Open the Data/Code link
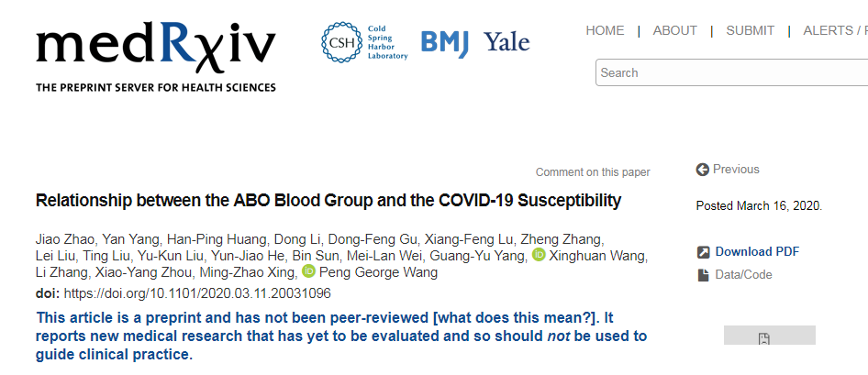 [744, 275]
